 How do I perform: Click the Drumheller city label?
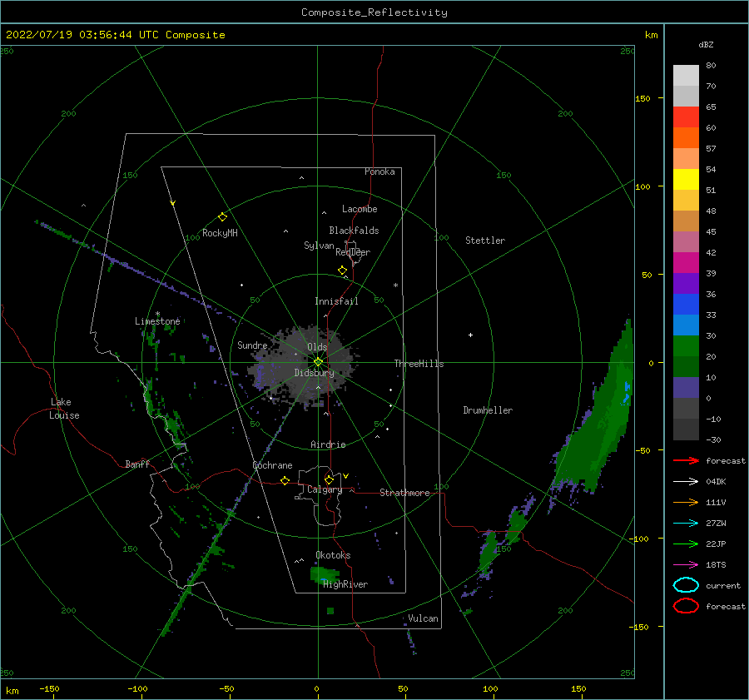pyautogui.click(x=488, y=410)
